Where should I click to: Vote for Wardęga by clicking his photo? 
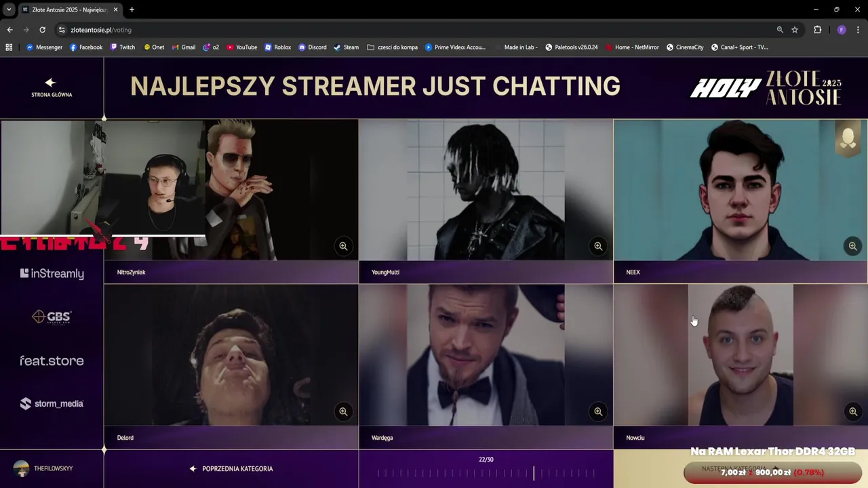pyautogui.click(x=486, y=355)
